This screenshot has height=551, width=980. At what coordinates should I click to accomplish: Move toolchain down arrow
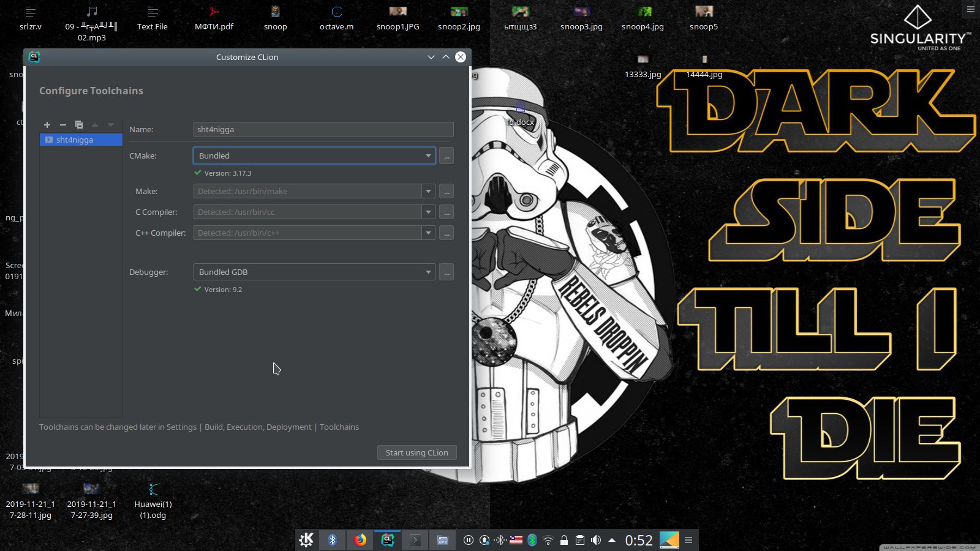point(111,125)
